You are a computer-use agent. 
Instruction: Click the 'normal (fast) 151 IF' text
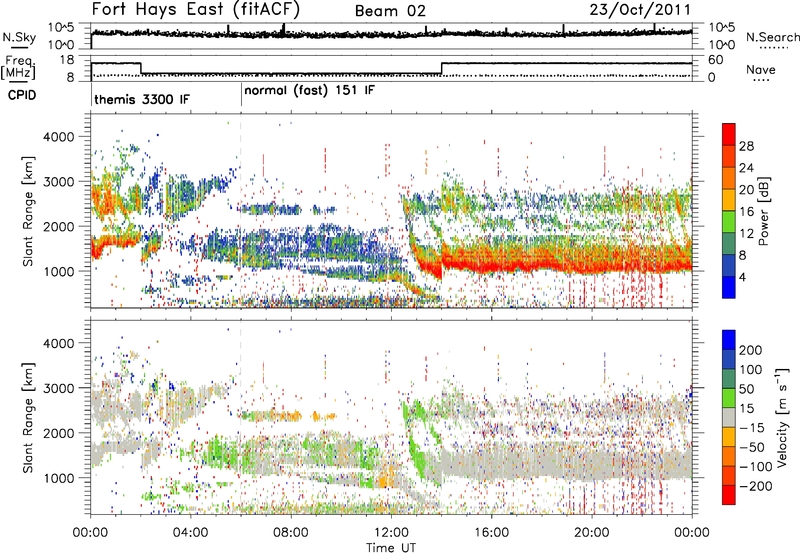(x=309, y=91)
